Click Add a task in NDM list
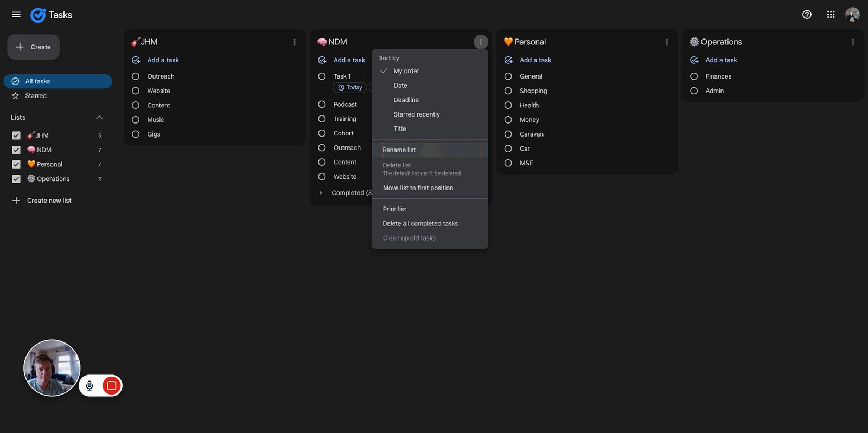This screenshot has height=433, width=868. pos(349,60)
